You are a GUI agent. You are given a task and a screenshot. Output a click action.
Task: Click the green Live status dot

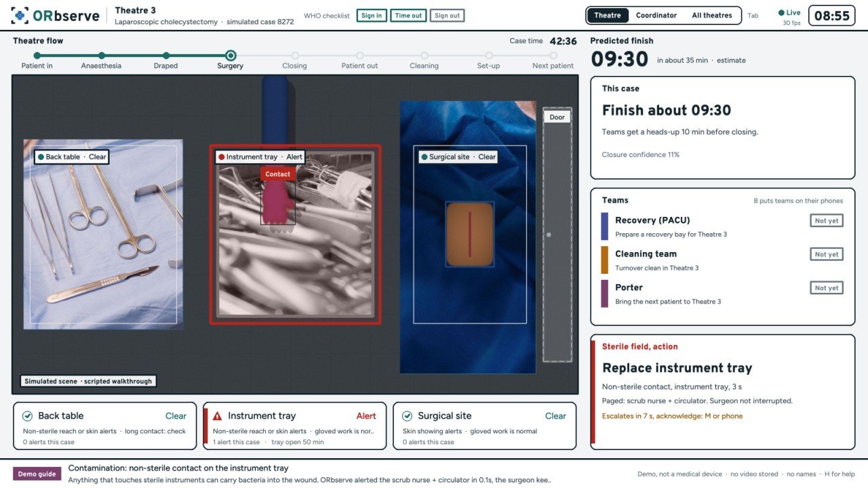(x=782, y=12)
